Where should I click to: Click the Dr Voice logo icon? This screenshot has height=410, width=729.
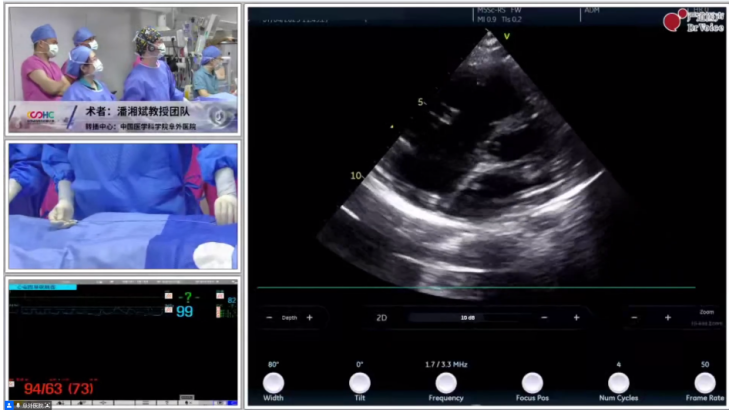671,21
